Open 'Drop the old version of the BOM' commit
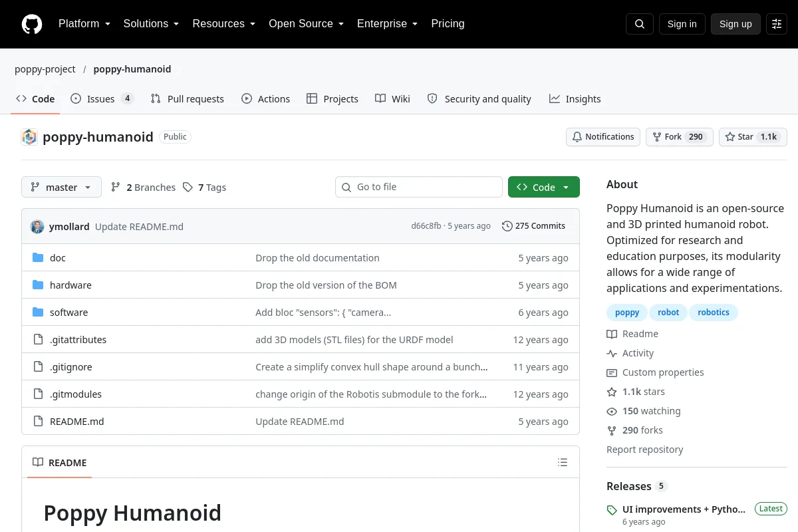798x532 pixels. tap(326, 285)
